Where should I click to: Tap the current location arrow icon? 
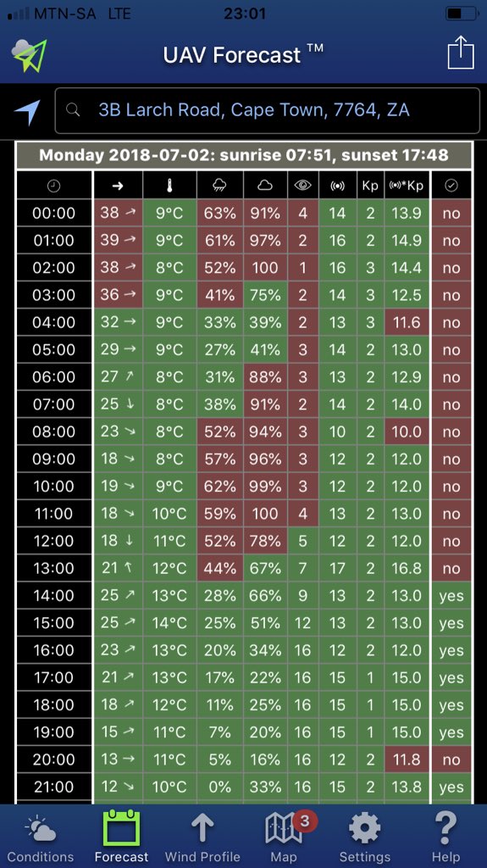tap(27, 111)
